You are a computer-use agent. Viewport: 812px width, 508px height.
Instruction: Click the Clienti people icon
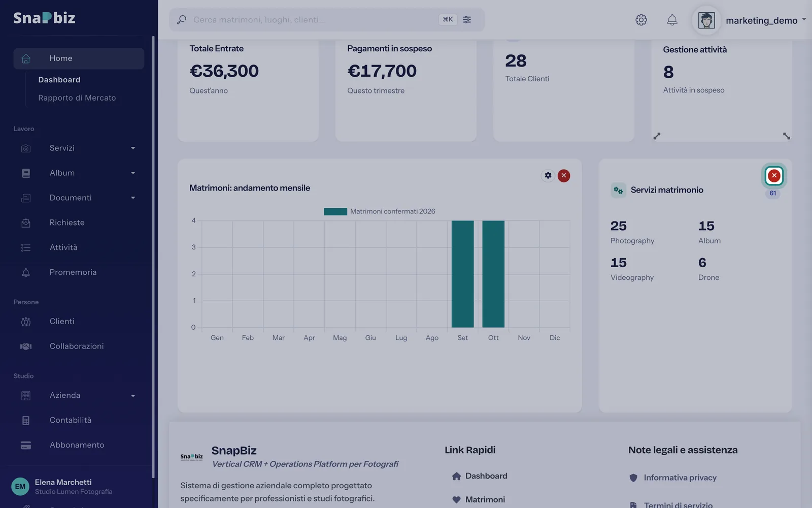tap(26, 322)
